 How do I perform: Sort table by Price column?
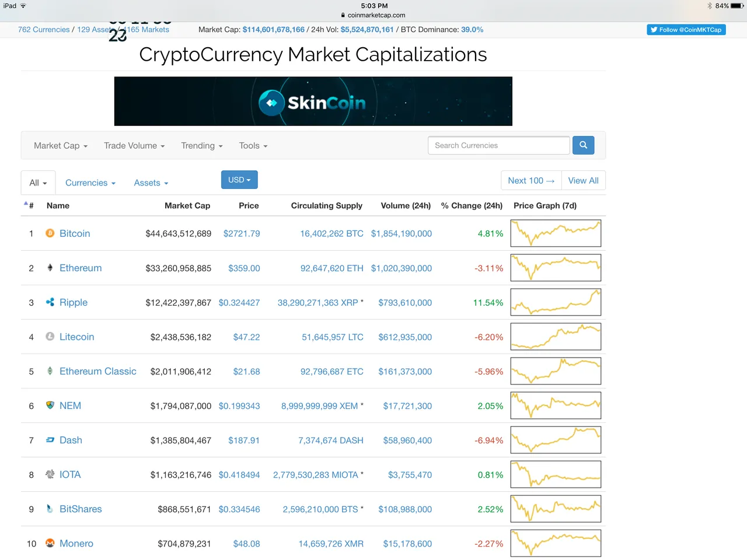[x=249, y=205]
